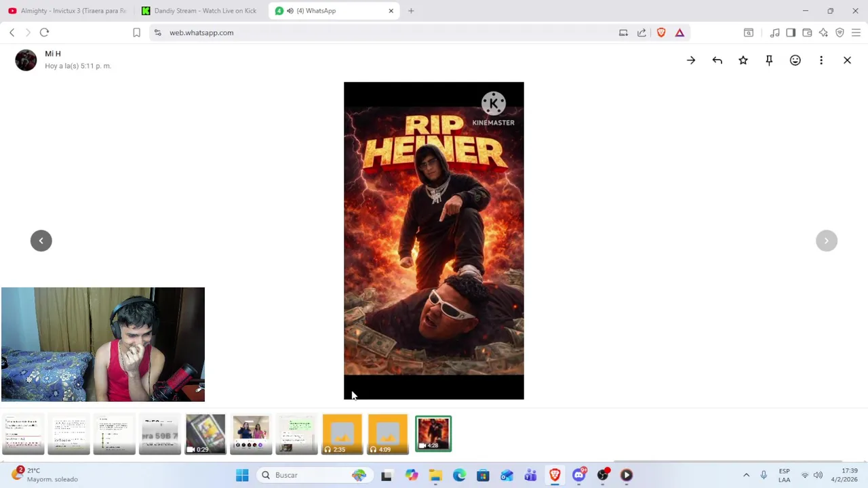868x488 pixels.
Task: Click the Mi H sender avatar
Action: tap(26, 60)
